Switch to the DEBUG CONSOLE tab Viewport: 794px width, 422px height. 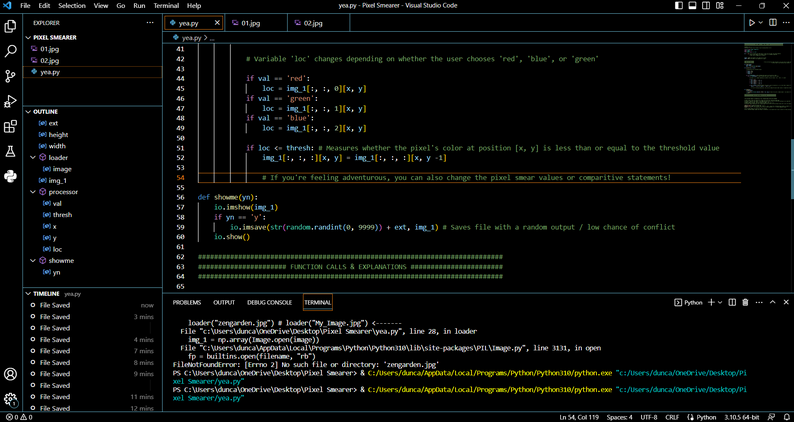269,302
